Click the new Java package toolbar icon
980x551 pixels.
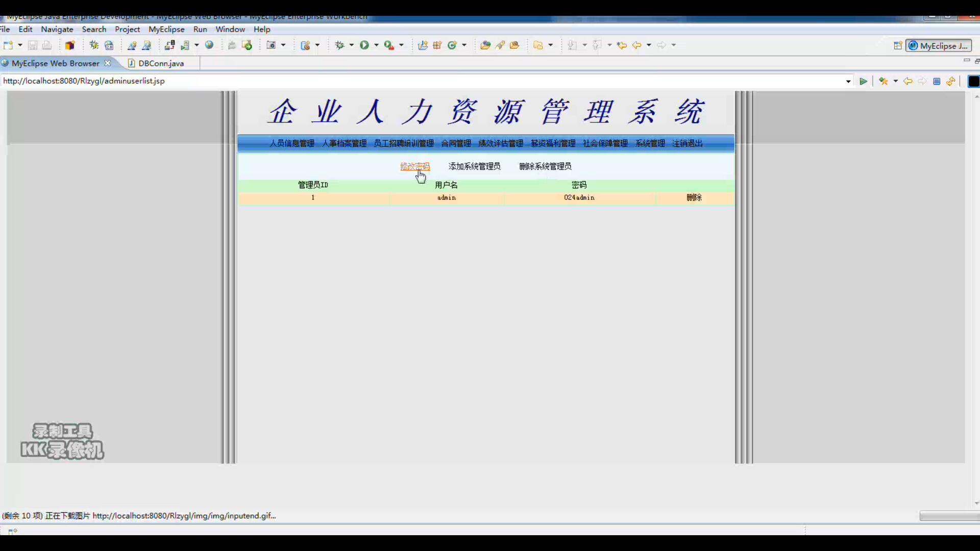[x=437, y=45]
